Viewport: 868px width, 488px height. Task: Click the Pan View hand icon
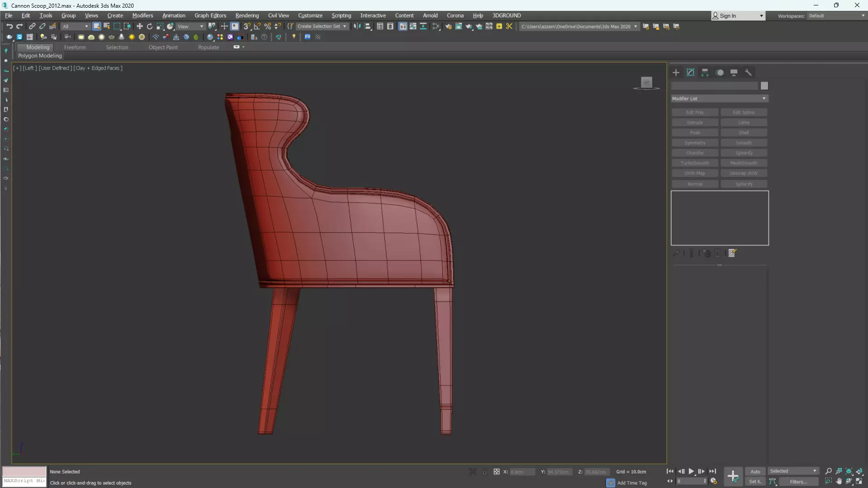coord(839,481)
